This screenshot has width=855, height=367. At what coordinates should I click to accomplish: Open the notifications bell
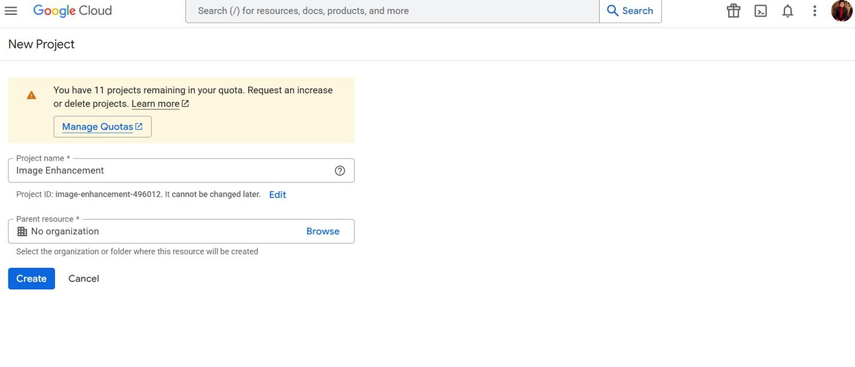pos(787,11)
